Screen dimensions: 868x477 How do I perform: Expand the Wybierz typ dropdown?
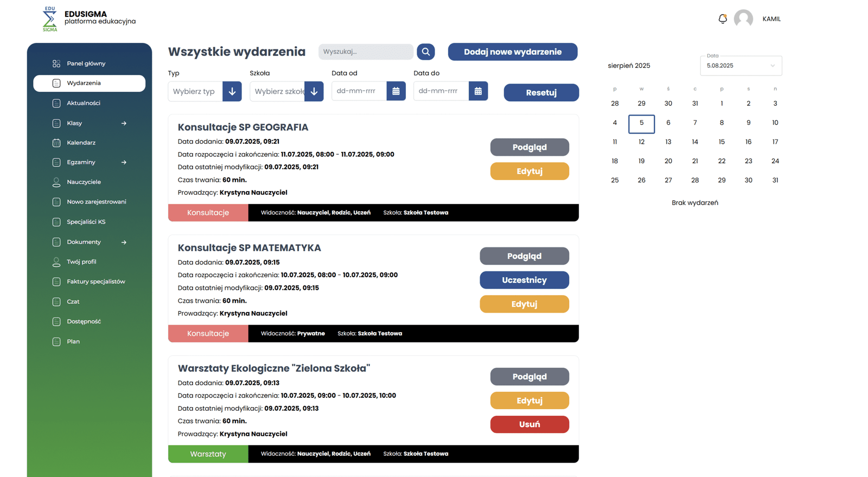[x=232, y=91]
